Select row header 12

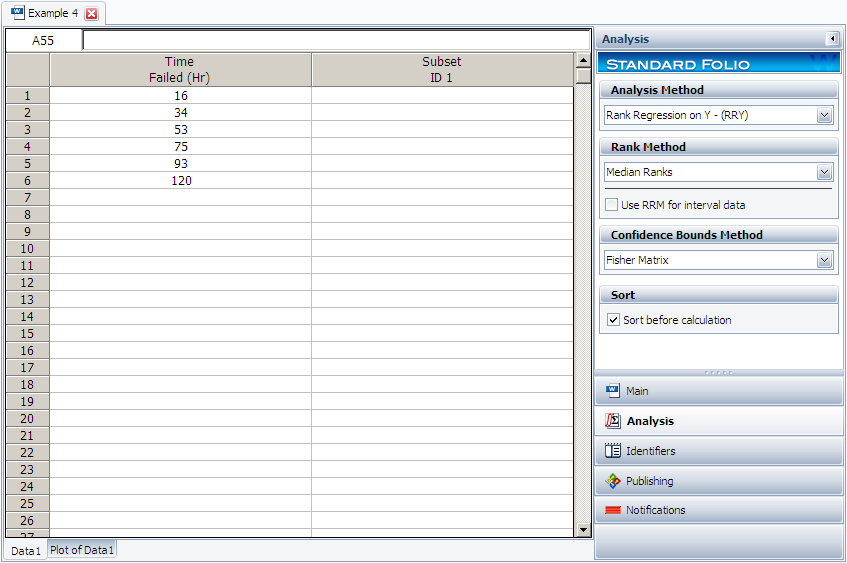click(x=28, y=283)
